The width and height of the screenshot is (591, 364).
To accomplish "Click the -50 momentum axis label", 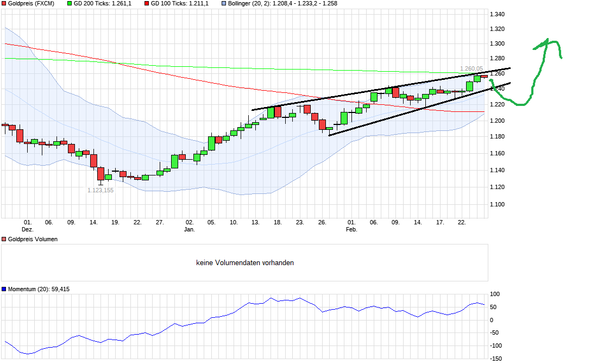I will click(x=494, y=332).
